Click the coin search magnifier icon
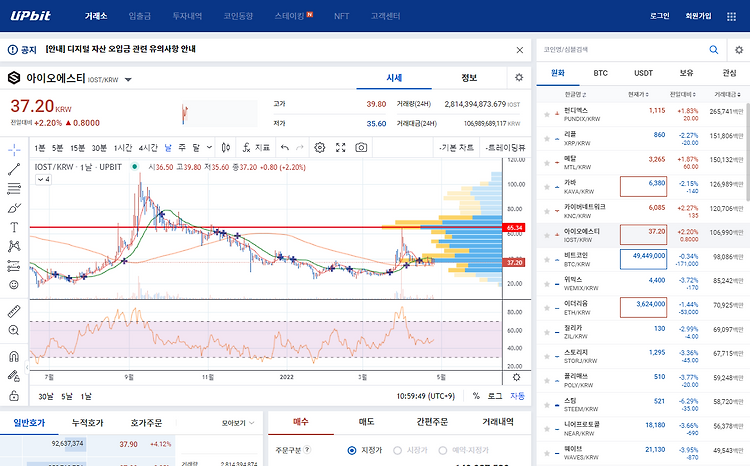The height and width of the screenshot is (466, 750). [x=714, y=50]
